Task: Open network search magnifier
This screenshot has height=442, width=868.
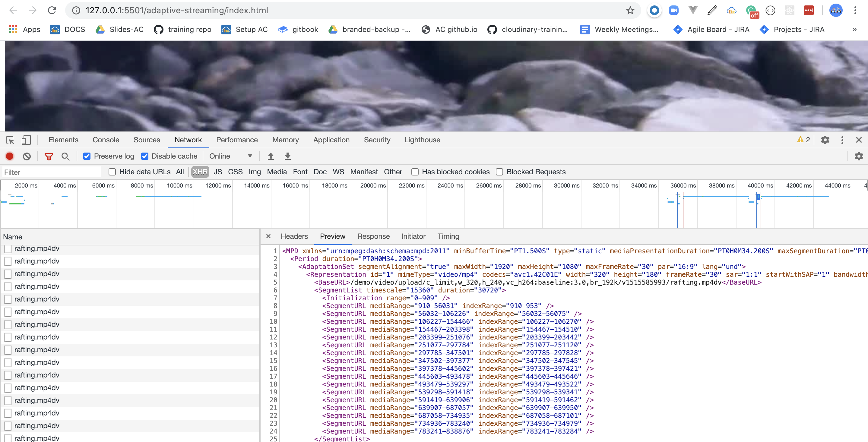Action: (x=65, y=156)
